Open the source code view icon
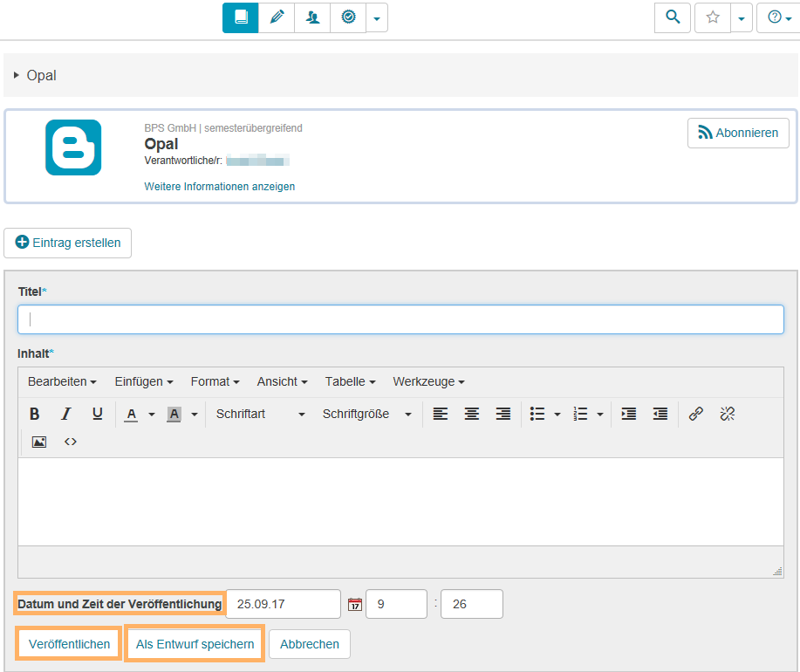The height and width of the screenshot is (672, 800). click(x=71, y=442)
